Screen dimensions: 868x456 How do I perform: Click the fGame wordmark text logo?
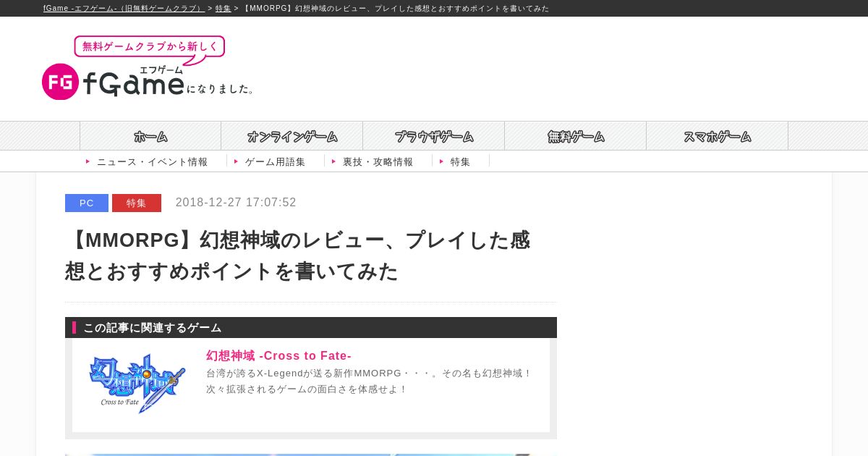click(134, 84)
